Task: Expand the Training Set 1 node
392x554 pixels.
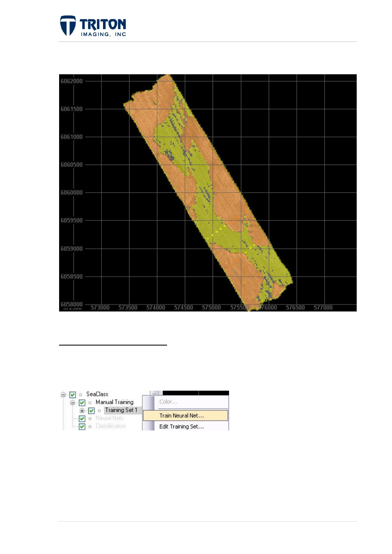Action: [82, 410]
